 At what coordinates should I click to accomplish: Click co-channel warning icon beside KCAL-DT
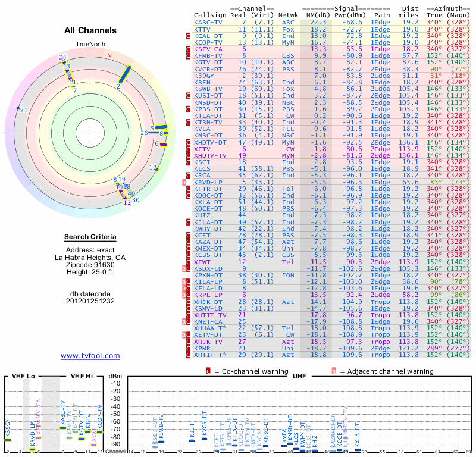[x=188, y=36]
